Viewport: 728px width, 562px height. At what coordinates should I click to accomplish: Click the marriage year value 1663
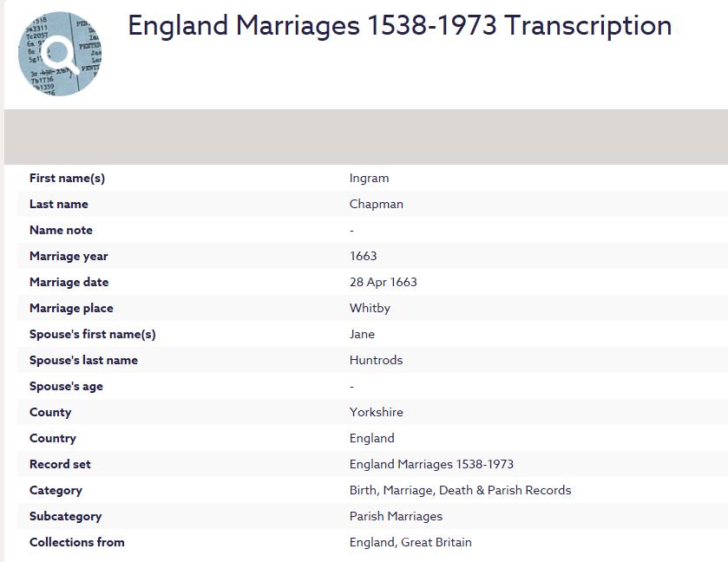point(363,256)
